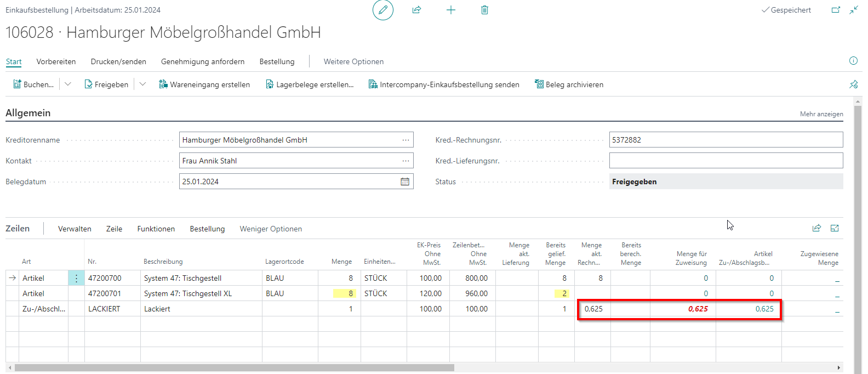Click the Gespeichert status indicator
Viewport: 868px width, 374px height.
tap(786, 10)
